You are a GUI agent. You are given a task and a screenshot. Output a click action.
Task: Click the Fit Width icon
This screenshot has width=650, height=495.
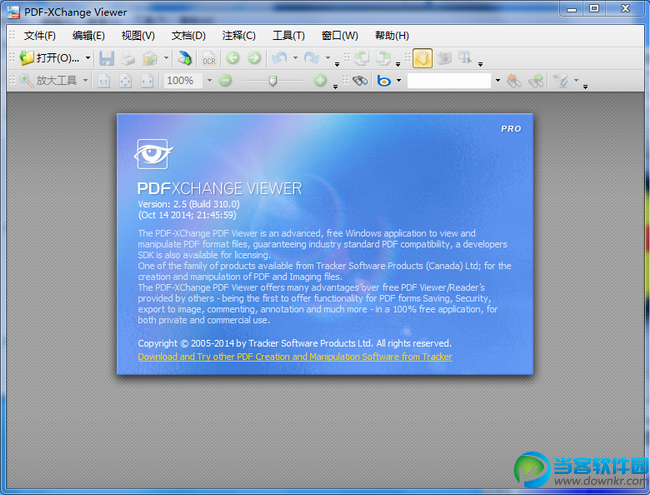pyautogui.click(x=147, y=81)
